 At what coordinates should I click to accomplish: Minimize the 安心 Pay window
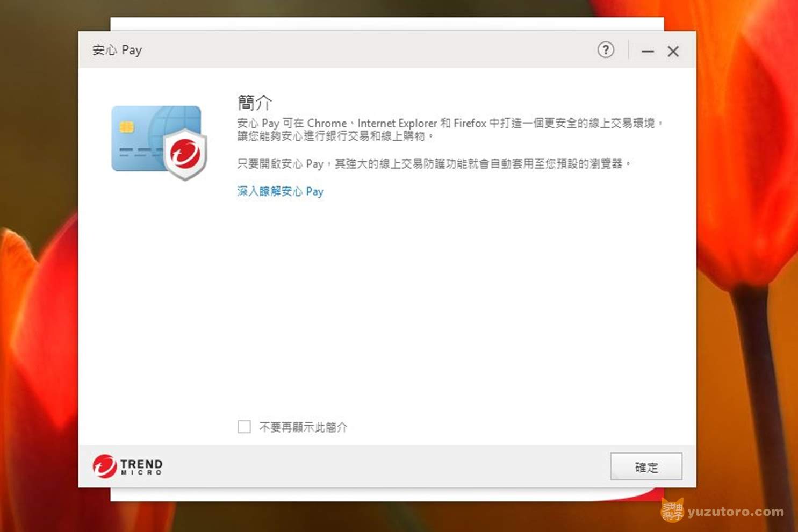point(648,51)
